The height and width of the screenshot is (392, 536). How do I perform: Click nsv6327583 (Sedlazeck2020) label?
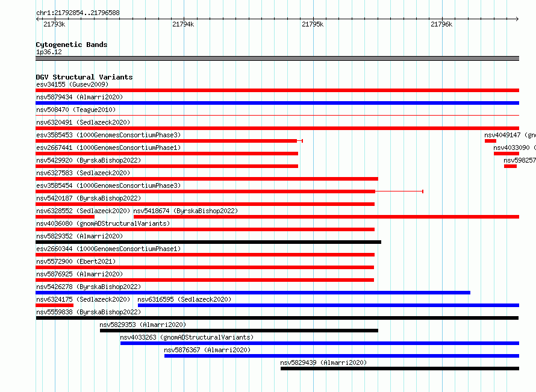83,173
